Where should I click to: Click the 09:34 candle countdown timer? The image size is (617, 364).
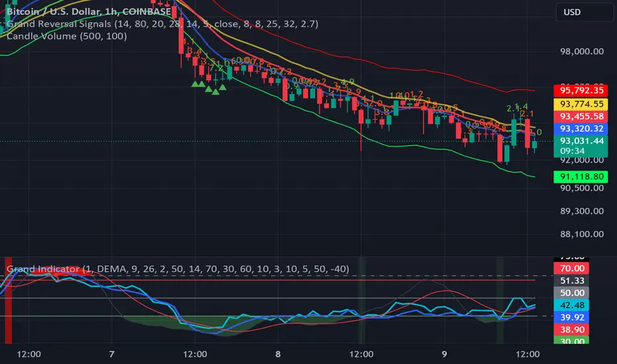(x=573, y=151)
